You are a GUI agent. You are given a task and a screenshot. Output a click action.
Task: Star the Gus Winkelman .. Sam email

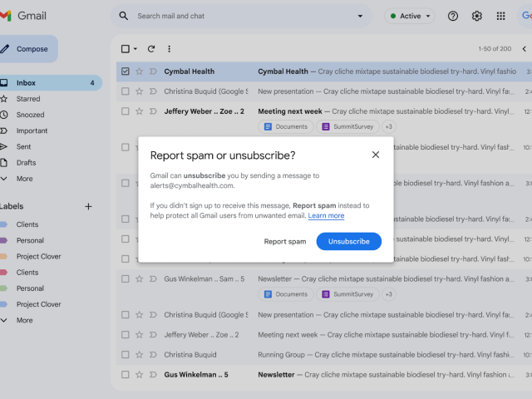pyautogui.click(x=139, y=279)
